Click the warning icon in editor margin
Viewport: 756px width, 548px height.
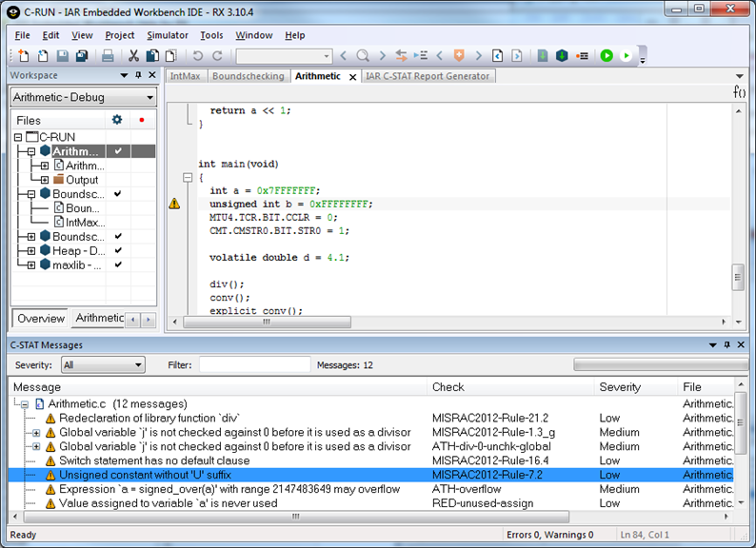(174, 204)
